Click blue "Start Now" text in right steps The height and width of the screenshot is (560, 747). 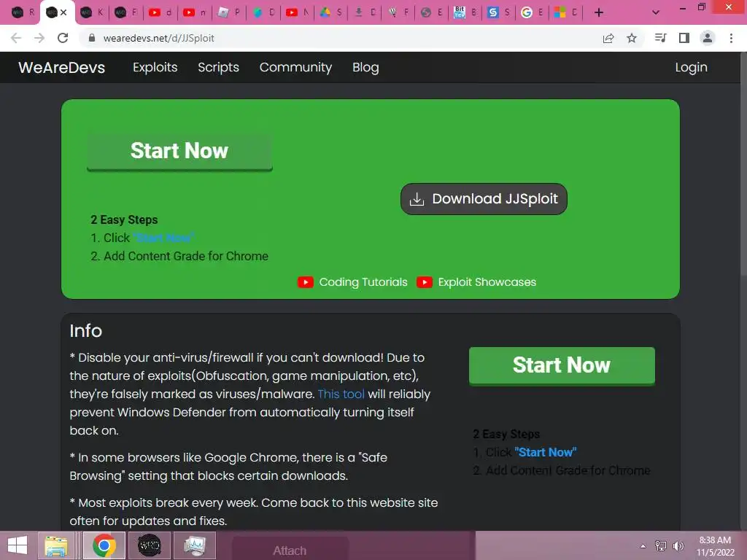(546, 452)
